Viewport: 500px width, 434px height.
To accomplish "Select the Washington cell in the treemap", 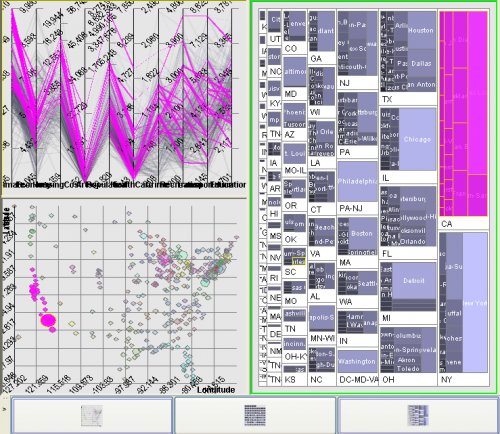I will (357, 361).
